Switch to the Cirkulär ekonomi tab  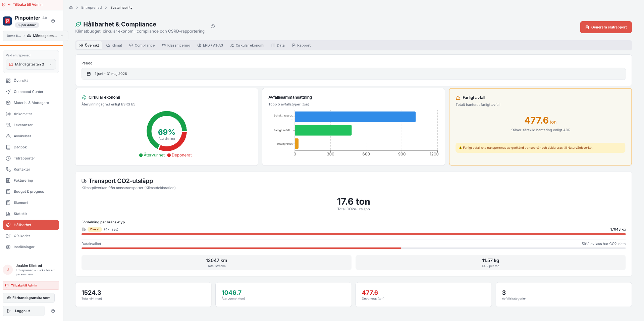point(247,45)
